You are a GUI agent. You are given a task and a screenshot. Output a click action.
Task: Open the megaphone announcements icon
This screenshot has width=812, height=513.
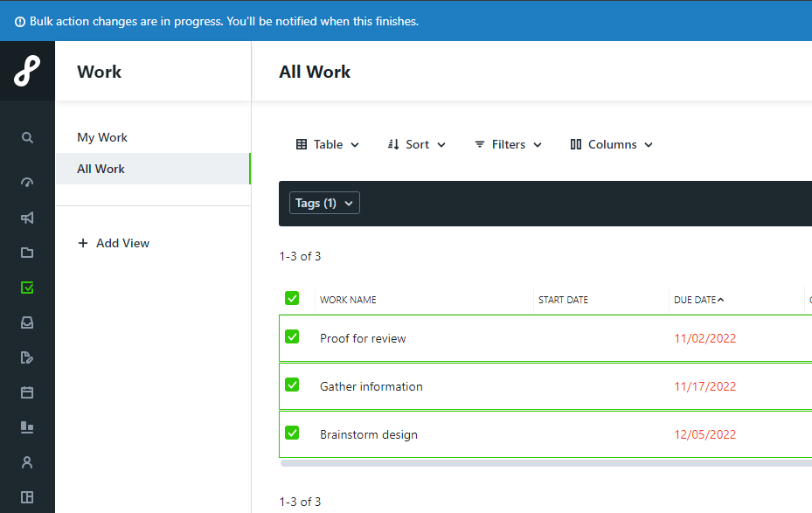[27, 218]
